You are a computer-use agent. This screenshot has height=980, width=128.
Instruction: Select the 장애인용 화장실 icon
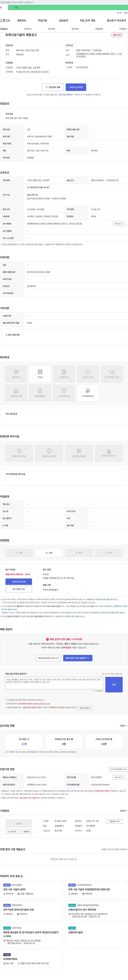(x=79, y=453)
